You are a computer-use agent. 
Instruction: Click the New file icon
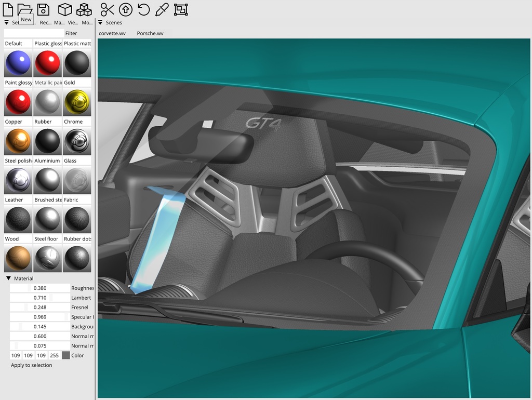pos(8,9)
